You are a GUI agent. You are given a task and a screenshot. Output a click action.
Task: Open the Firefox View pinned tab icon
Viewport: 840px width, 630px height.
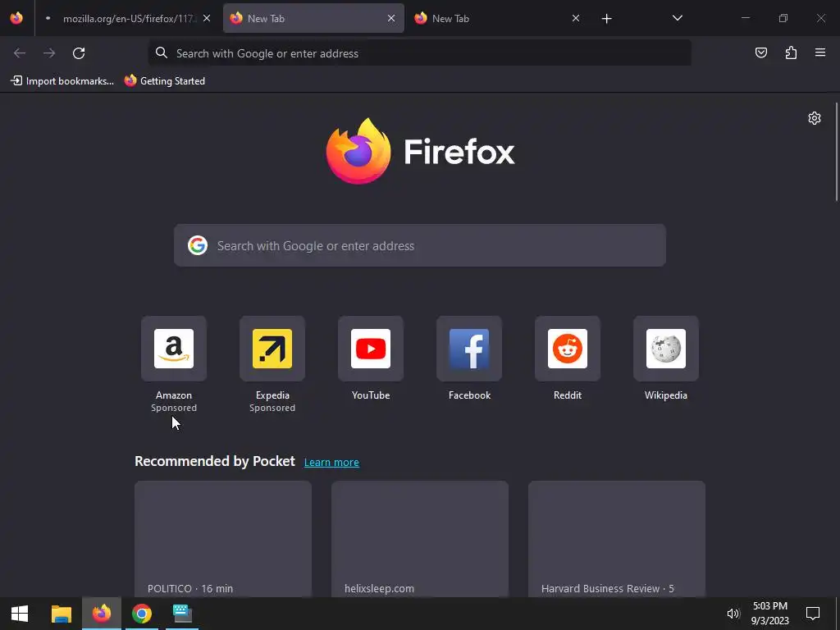tap(16, 18)
